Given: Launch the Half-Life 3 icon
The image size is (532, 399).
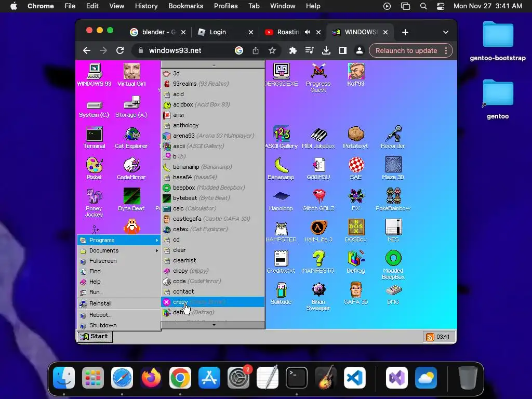Looking at the screenshot, I should (x=318, y=231).
